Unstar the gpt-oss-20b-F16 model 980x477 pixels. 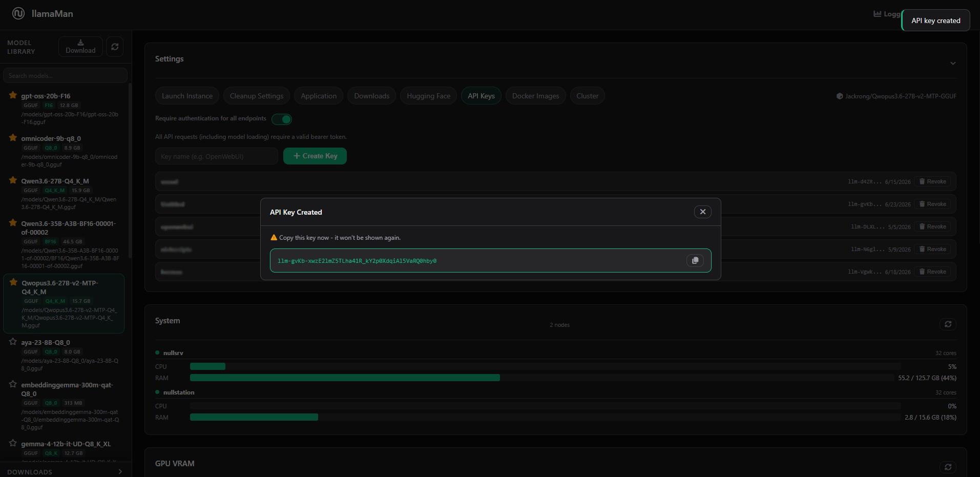[13, 95]
